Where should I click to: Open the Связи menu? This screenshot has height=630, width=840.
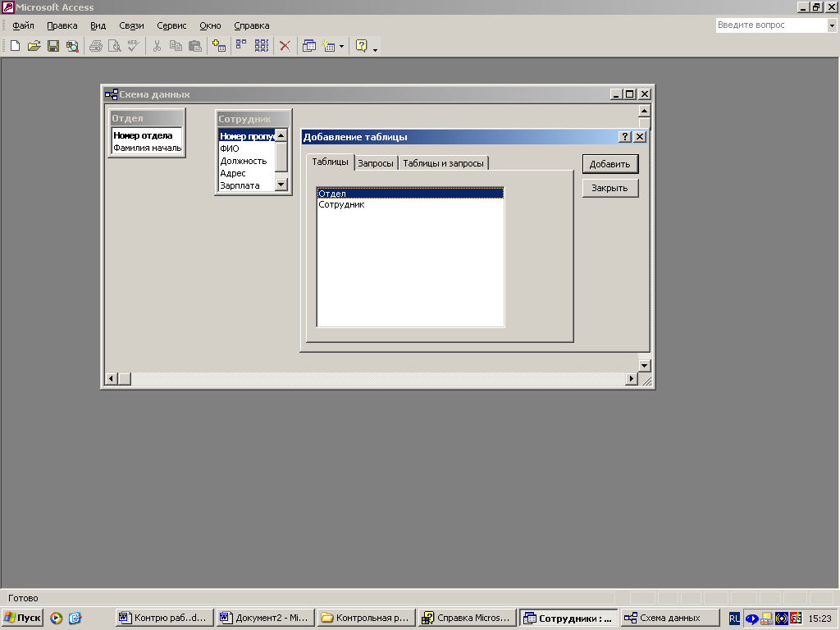[x=131, y=25]
